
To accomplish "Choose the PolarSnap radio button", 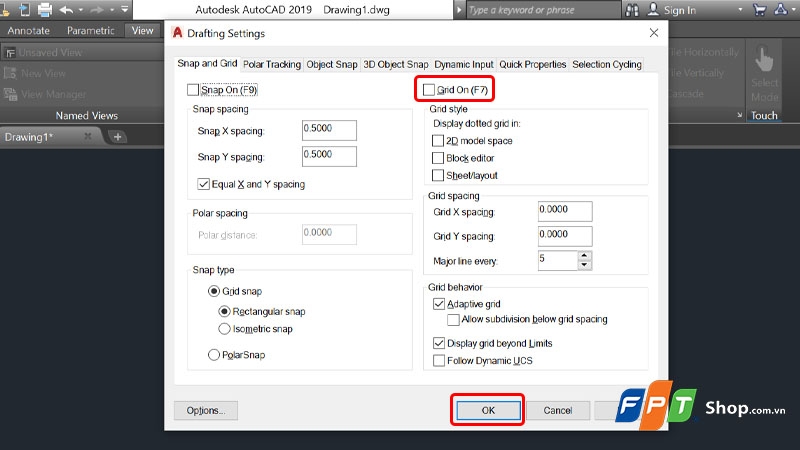I will [x=214, y=355].
